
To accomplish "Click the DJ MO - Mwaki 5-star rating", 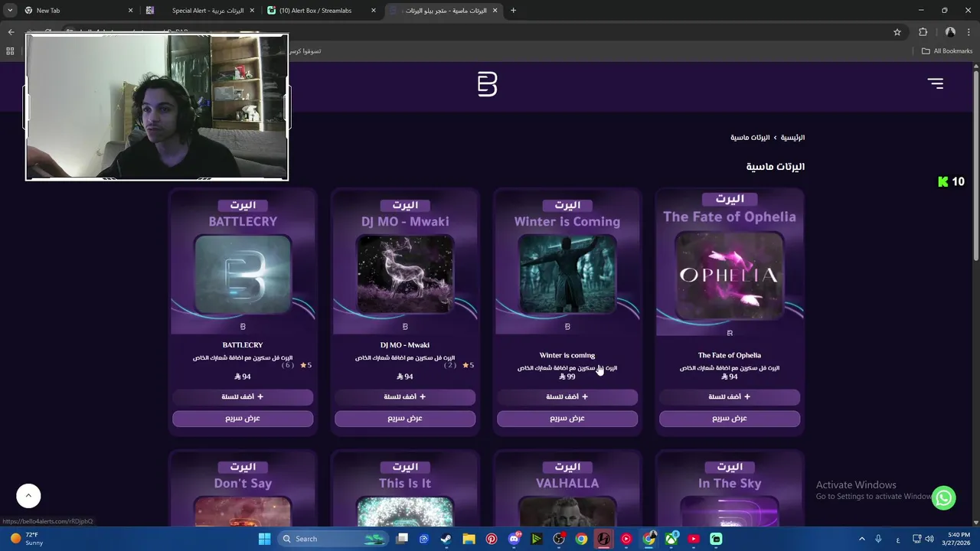I will pyautogui.click(x=468, y=365).
